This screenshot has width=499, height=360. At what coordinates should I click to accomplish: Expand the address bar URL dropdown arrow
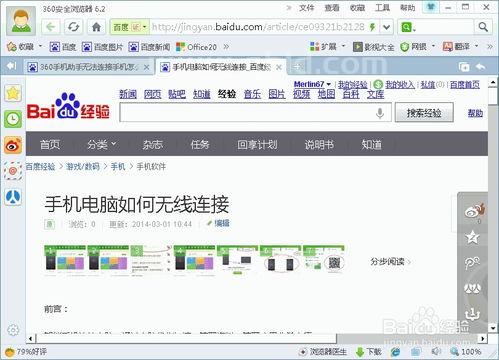coord(386,27)
